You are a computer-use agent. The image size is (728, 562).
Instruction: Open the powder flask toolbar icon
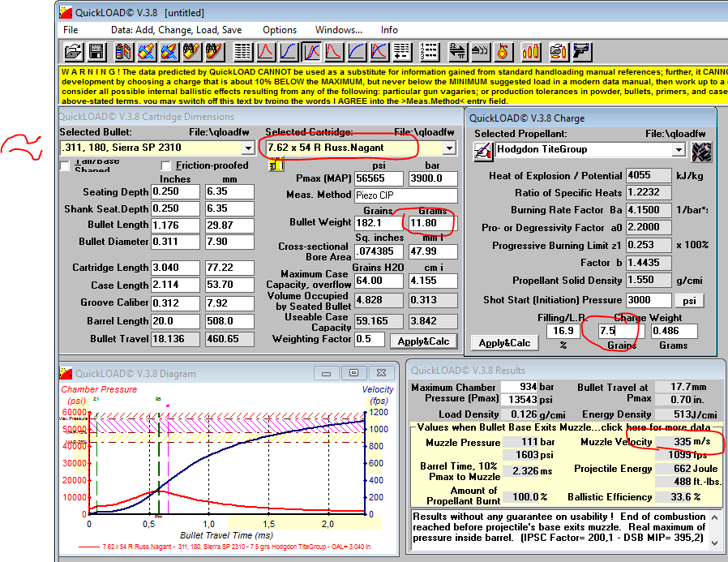503,52
